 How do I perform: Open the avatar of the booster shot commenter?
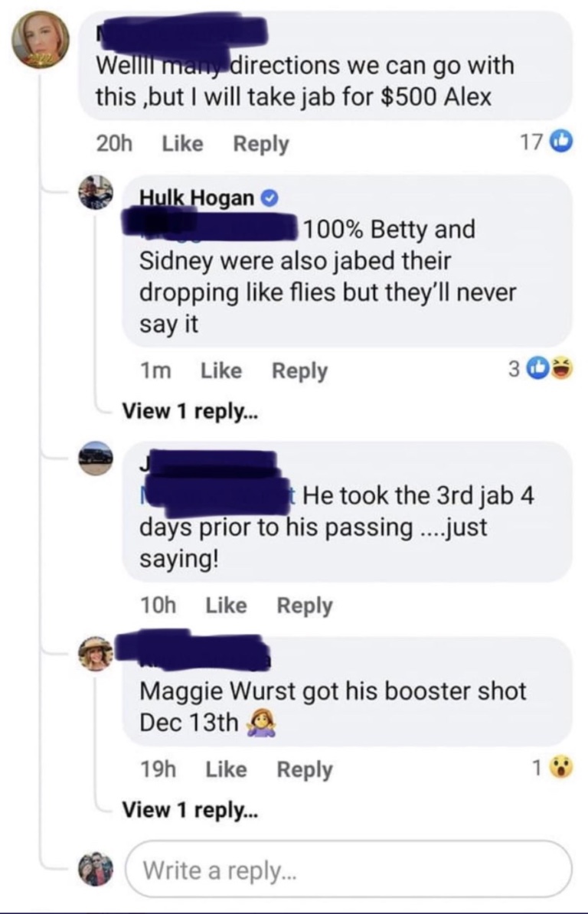click(x=96, y=653)
